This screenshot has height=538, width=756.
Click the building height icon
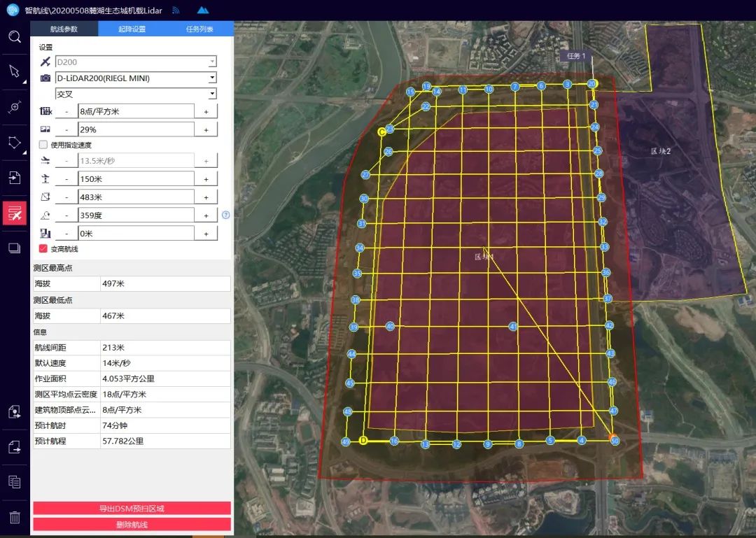tap(45, 234)
